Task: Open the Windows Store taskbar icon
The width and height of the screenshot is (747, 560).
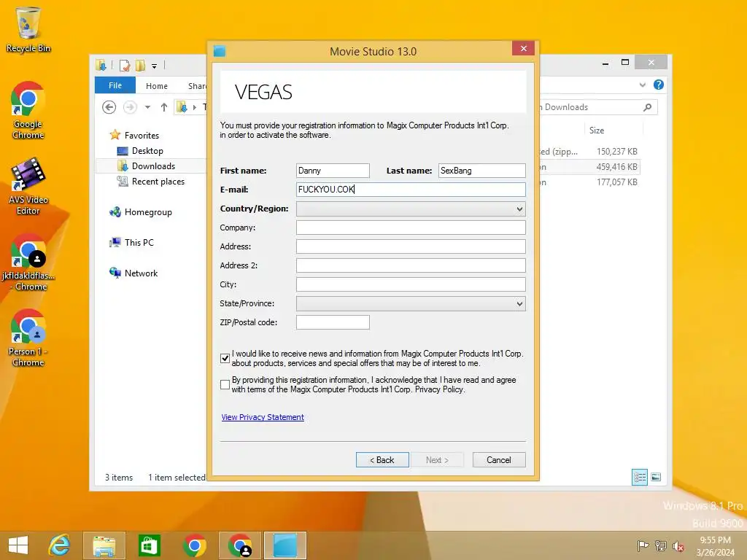Action: (149, 545)
